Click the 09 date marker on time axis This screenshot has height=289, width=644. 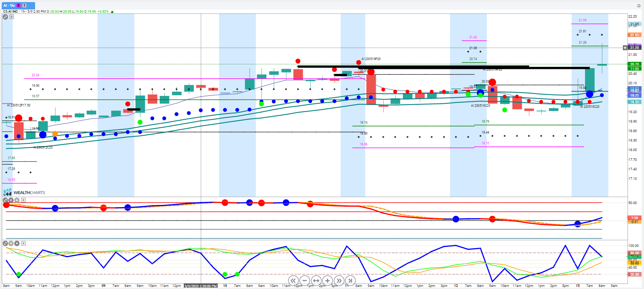pos(104,286)
